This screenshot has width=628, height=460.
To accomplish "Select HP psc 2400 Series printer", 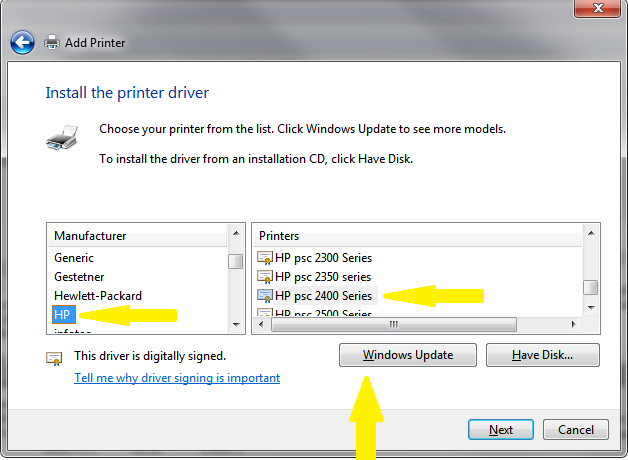I will click(324, 296).
